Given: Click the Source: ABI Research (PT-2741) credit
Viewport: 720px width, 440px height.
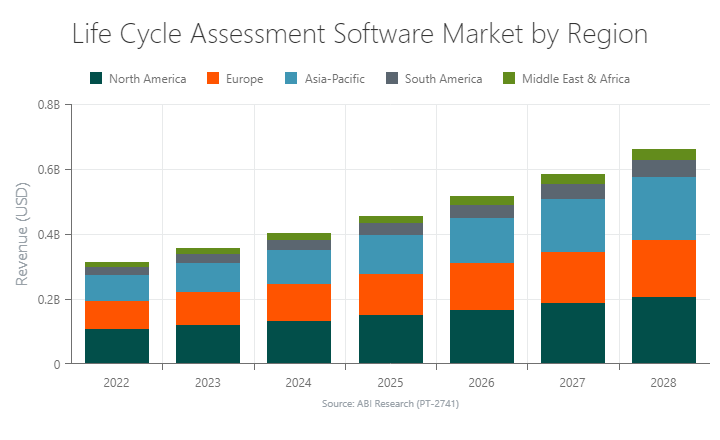Looking at the screenshot, I should [390, 404].
